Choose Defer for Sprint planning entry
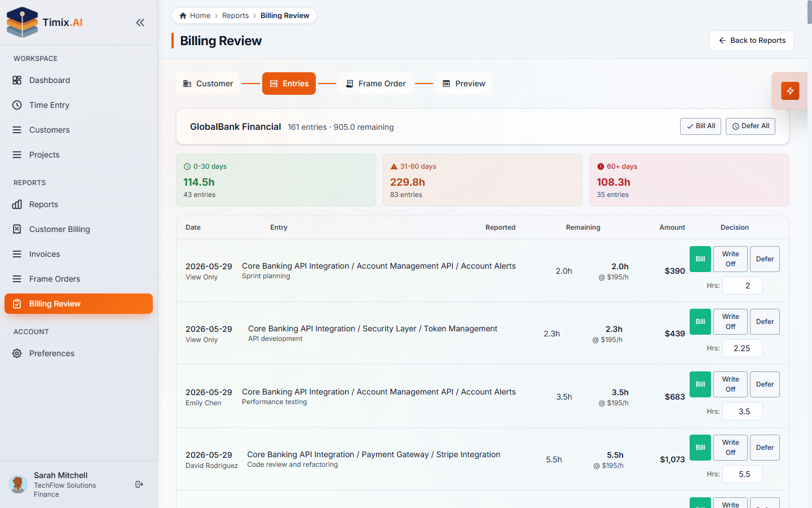Viewport: 812px width, 508px height. [x=765, y=259]
